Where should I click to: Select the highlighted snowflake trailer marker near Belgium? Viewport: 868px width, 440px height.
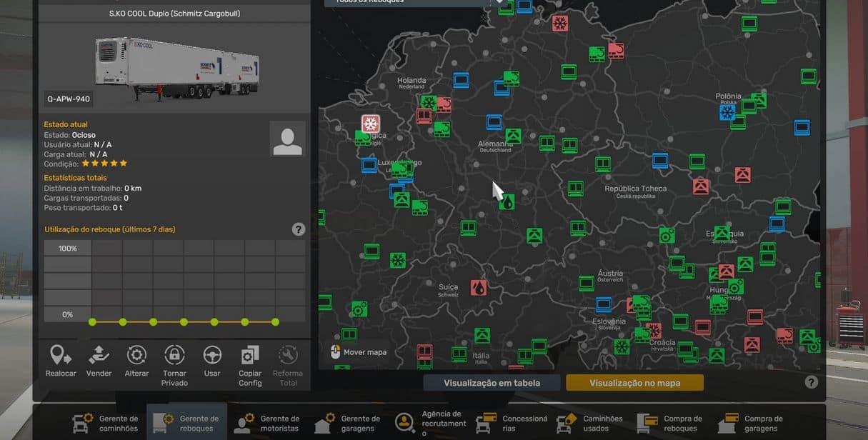(x=370, y=124)
